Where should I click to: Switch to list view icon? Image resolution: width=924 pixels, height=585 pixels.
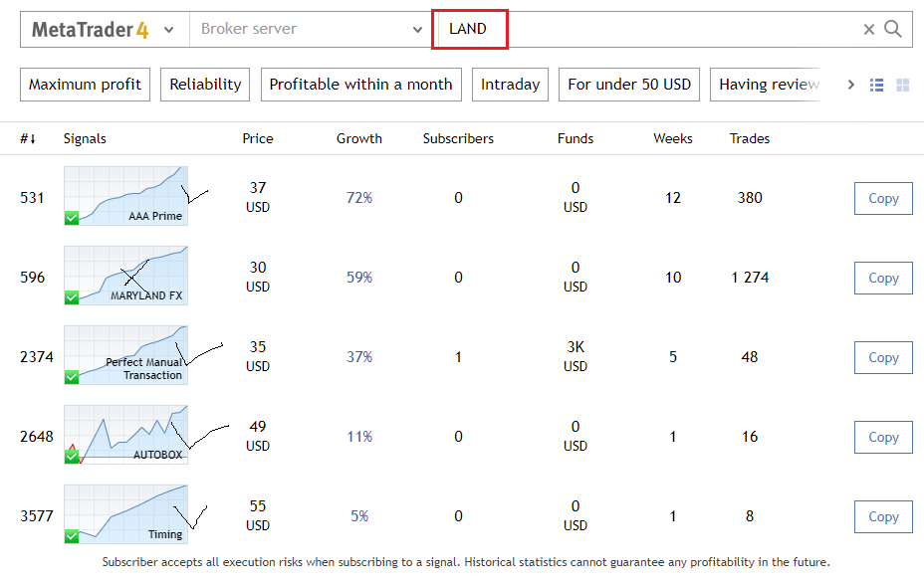[x=876, y=86]
